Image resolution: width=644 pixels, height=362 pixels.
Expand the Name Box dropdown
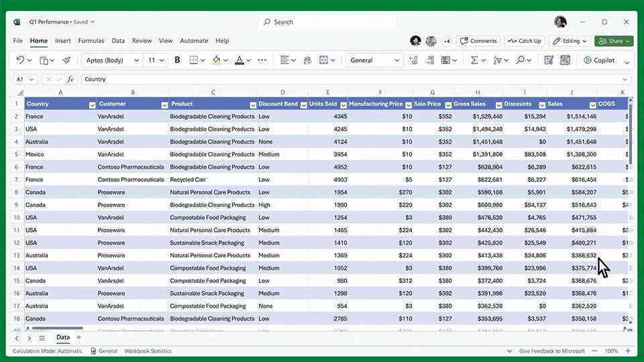pyautogui.click(x=32, y=79)
